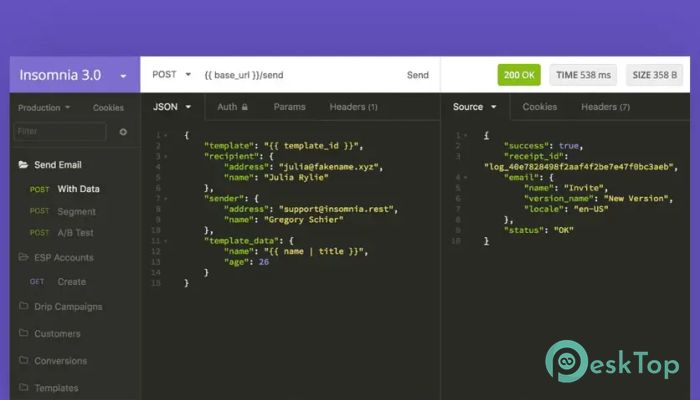Screen dimensions: 700x400
Task: Click the "Gregory Schier" name value
Action: (x=304, y=220)
